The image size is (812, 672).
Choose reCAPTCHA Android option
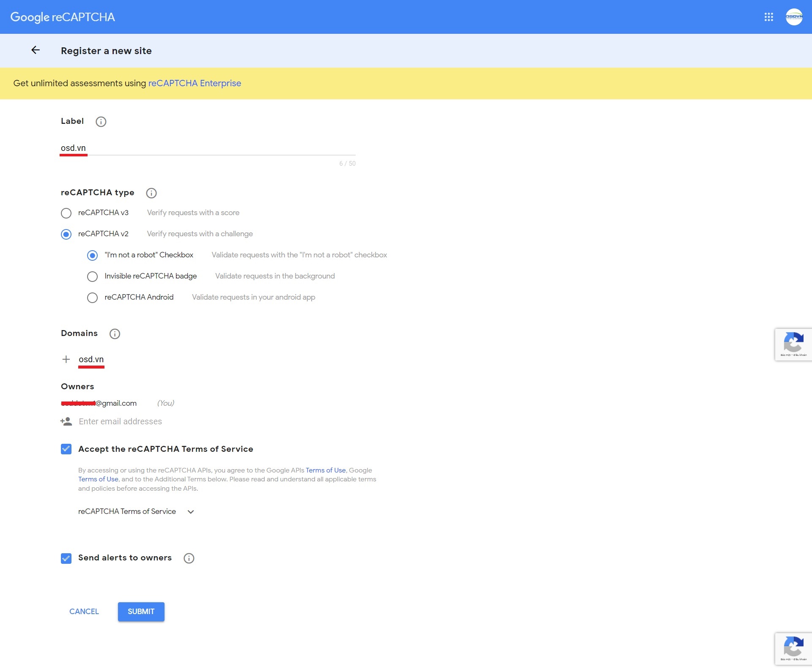pyautogui.click(x=92, y=298)
